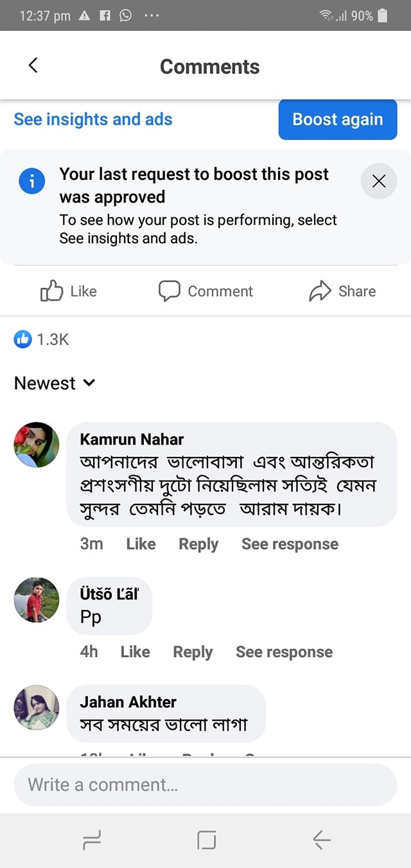Open See insights and ads link
411x868 pixels.
click(x=93, y=120)
